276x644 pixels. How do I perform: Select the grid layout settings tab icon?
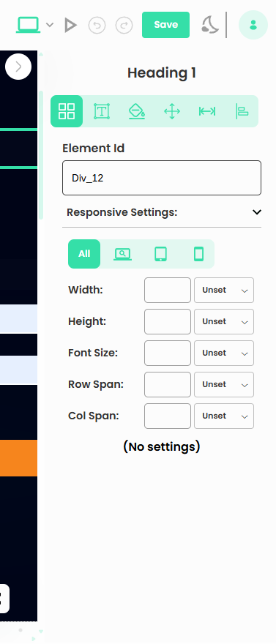coord(67,111)
